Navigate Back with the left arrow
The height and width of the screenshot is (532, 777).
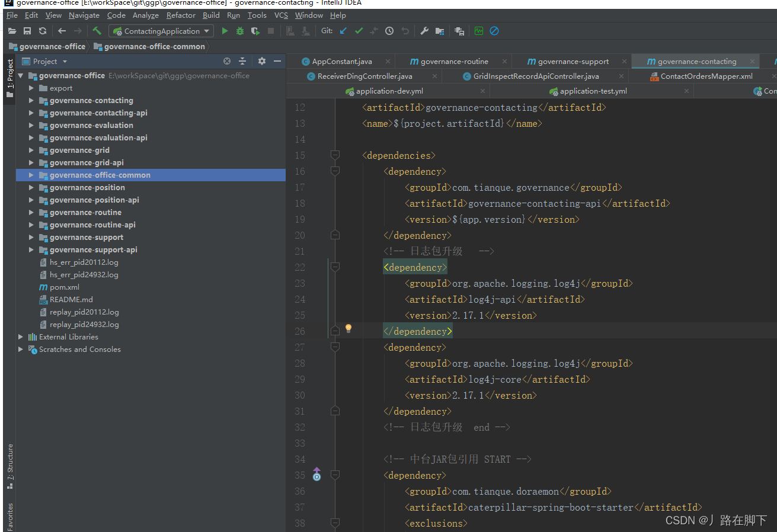click(62, 31)
